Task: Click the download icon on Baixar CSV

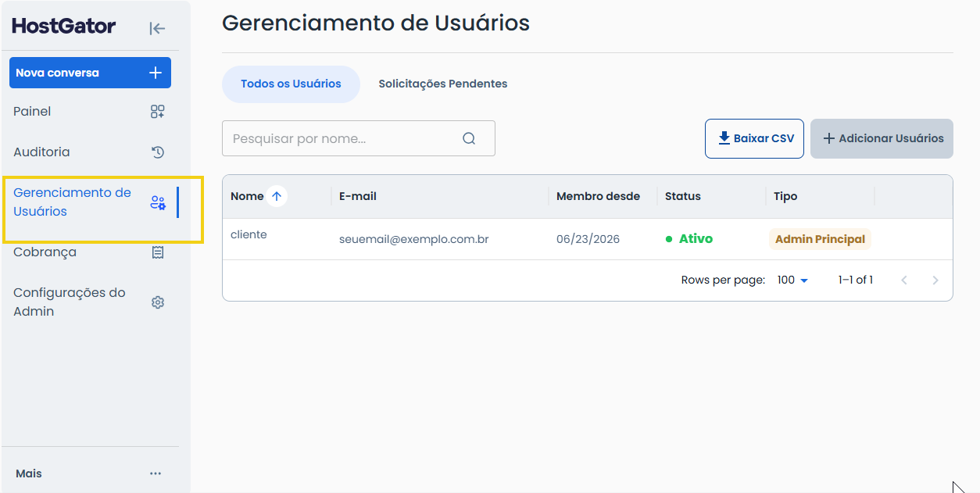Action: (724, 138)
